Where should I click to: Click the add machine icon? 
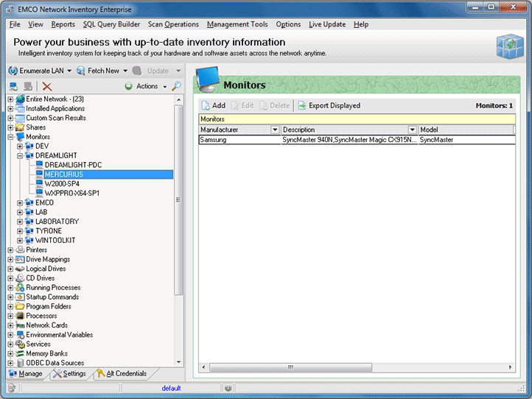click(13, 86)
